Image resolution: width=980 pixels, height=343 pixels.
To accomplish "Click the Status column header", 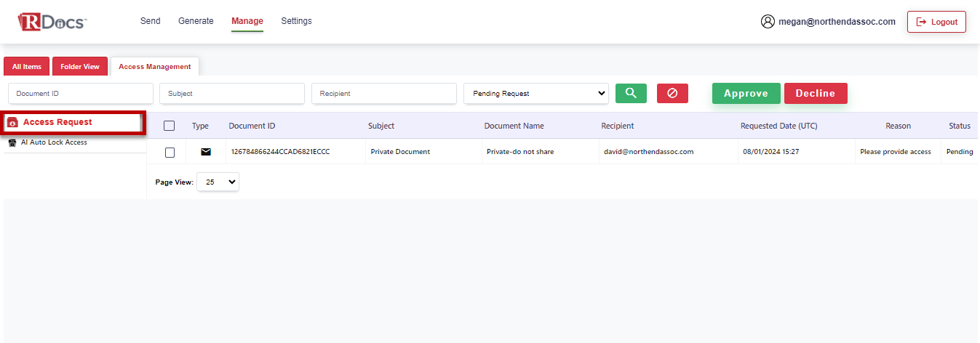I will [x=960, y=126].
